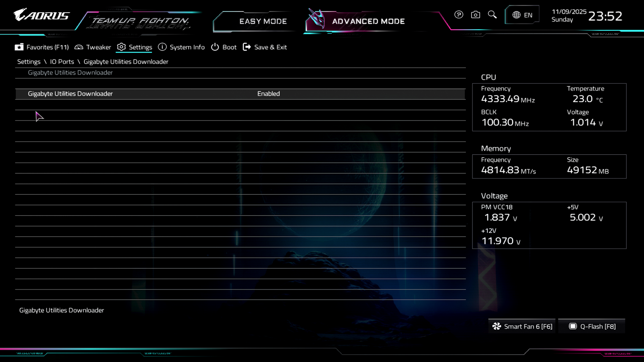The image size is (644, 362).
Task: Switch to Easy Mode
Action: click(x=263, y=21)
